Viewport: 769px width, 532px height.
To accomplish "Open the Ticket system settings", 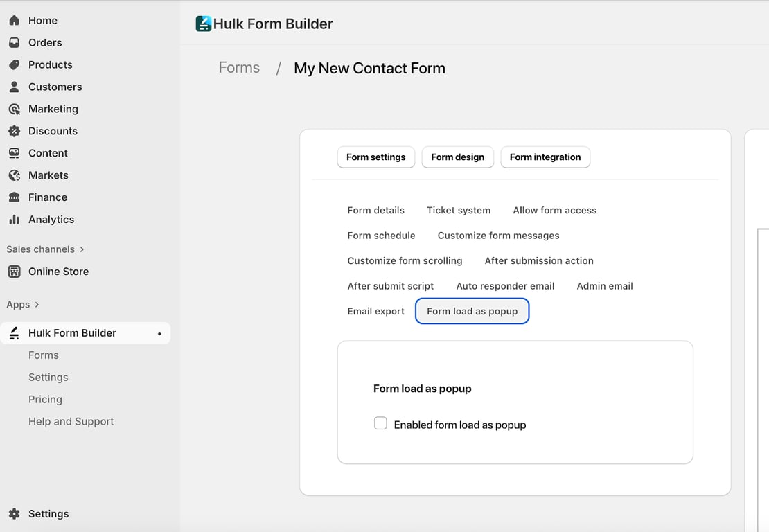I will tap(459, 211).
